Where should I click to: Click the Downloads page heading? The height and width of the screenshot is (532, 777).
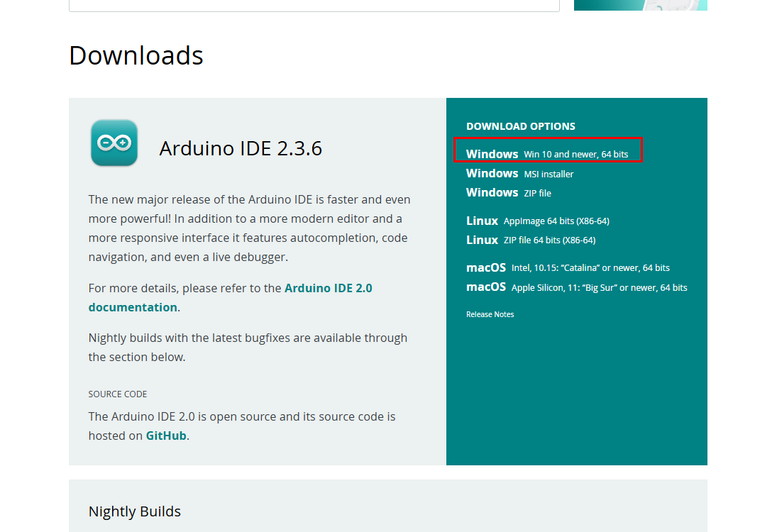[136, 55]
